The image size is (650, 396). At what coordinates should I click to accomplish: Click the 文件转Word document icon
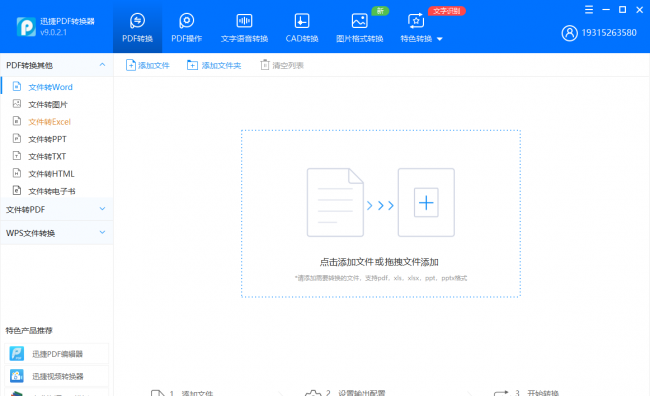pyautogui.click(x=17, y=86)
